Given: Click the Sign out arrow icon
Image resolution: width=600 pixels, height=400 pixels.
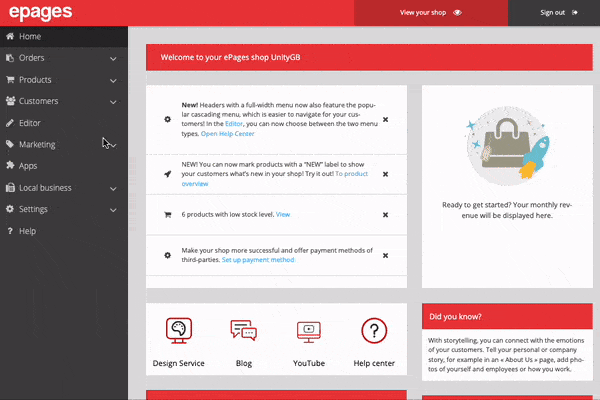Looking at the screenshot, I should click(x=575, y=13).
